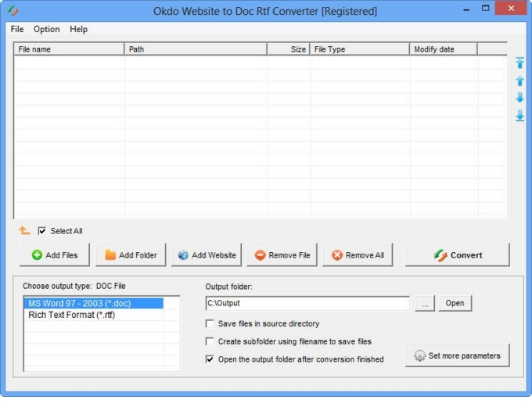Viewport: 532px width, 404px height.
Task: Open the Help menu
Action: point(79,29)
